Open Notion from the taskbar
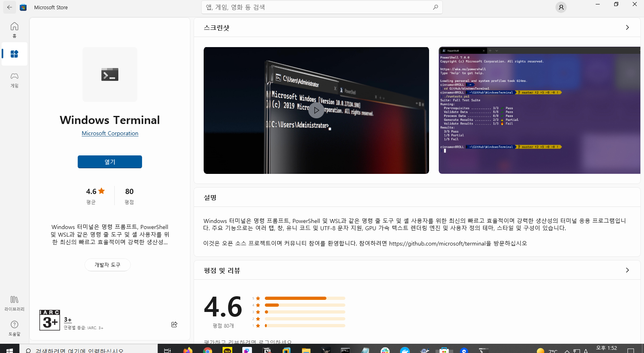644x353 pixels. click(267, 350)
